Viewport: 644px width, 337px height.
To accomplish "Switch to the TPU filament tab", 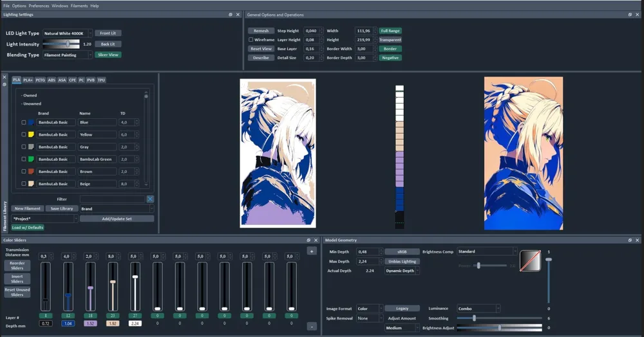I will click(x=101, y=80).
